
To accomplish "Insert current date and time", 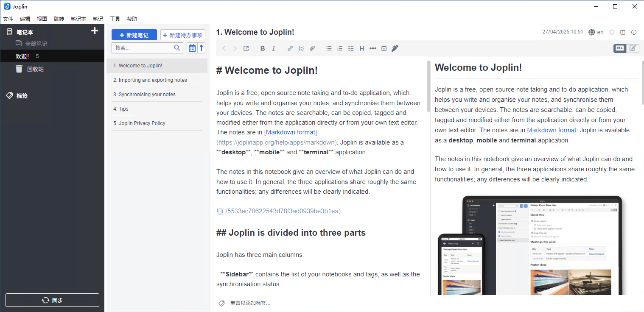I will (x=384, y=48).
